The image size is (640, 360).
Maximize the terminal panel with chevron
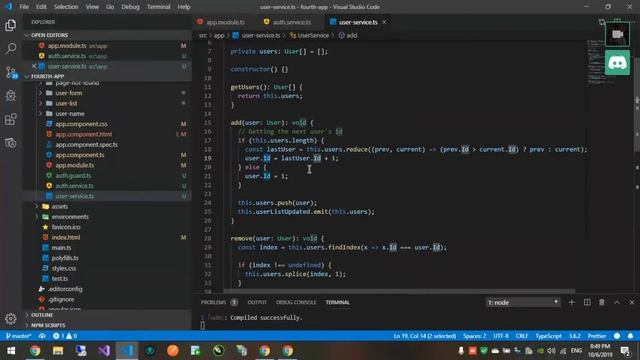point(617,302)
